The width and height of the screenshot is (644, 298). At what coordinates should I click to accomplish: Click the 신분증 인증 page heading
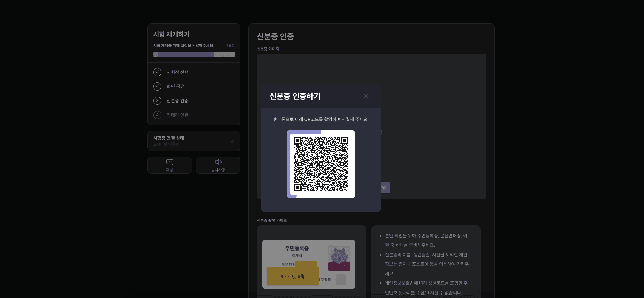pyautogui.click(x=275, y=37)
